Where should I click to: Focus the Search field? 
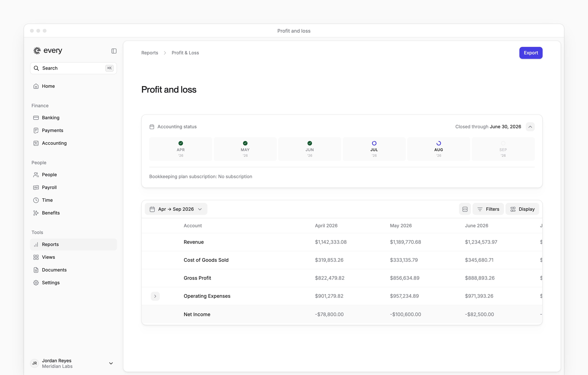73,68
